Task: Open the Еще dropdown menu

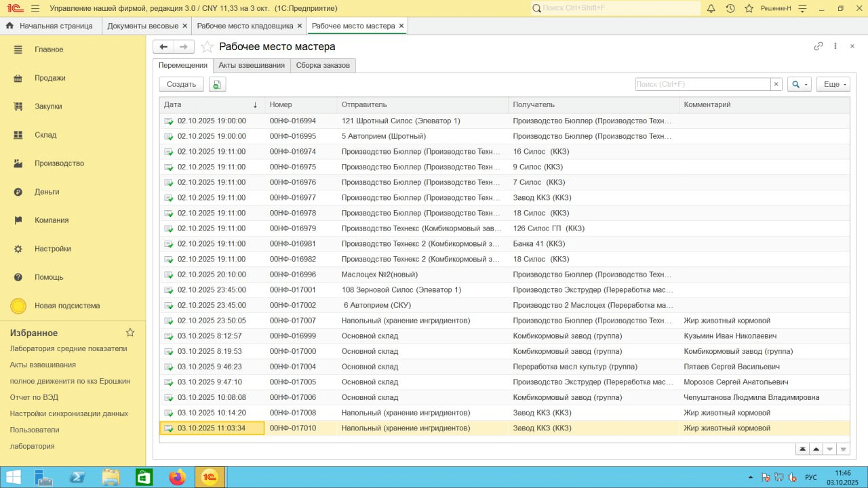Action: tap(833, 84)
